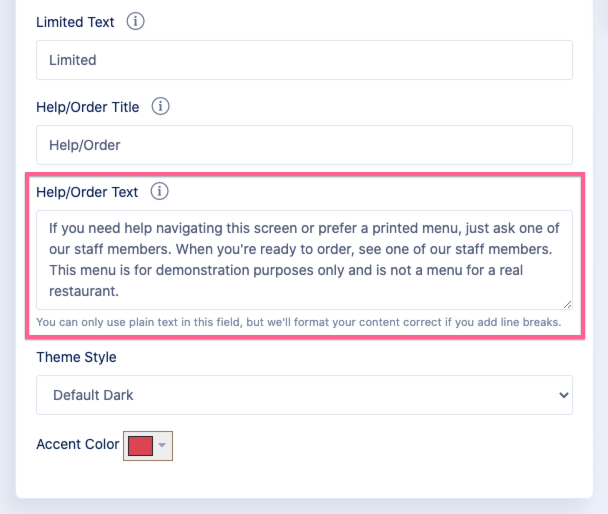
Task: Click the info icon beside Limited Text
Action: 136,21
